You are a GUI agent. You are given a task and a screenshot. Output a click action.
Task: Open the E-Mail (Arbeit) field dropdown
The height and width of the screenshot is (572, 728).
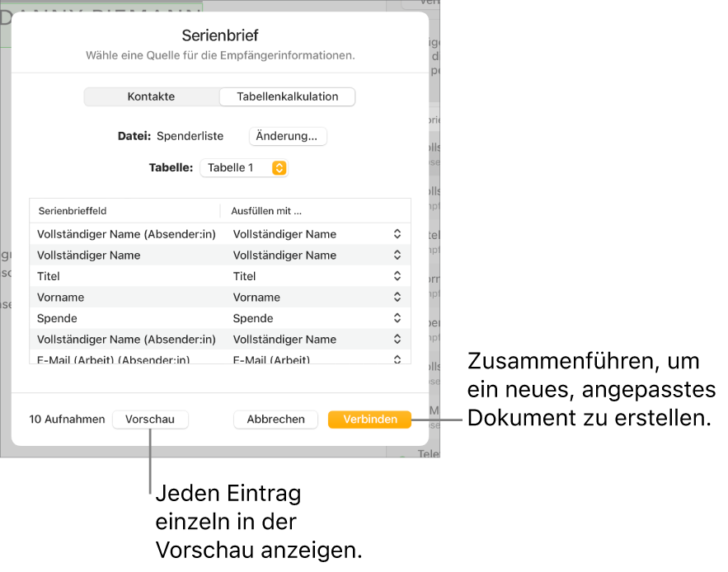[x=397, y=359]
